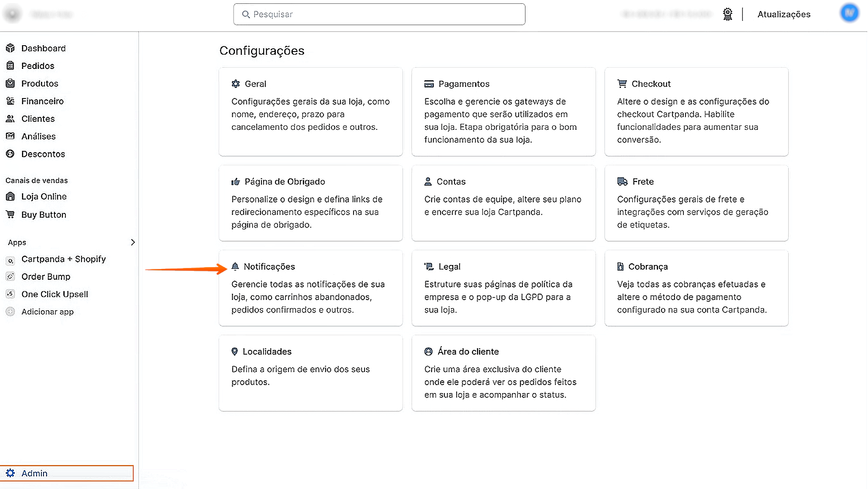Expand the Apps section chevron
Screen dimensions: 868x489
(x=133, y=242)
